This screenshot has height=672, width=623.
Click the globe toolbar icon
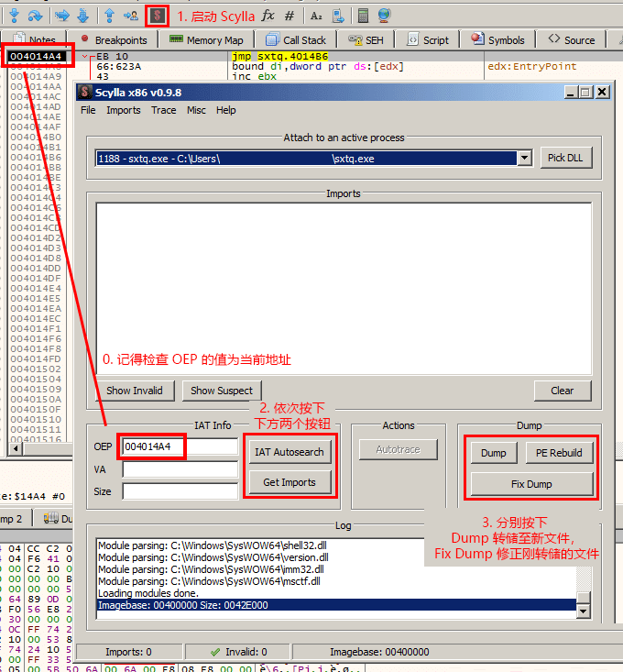[384, 16]
